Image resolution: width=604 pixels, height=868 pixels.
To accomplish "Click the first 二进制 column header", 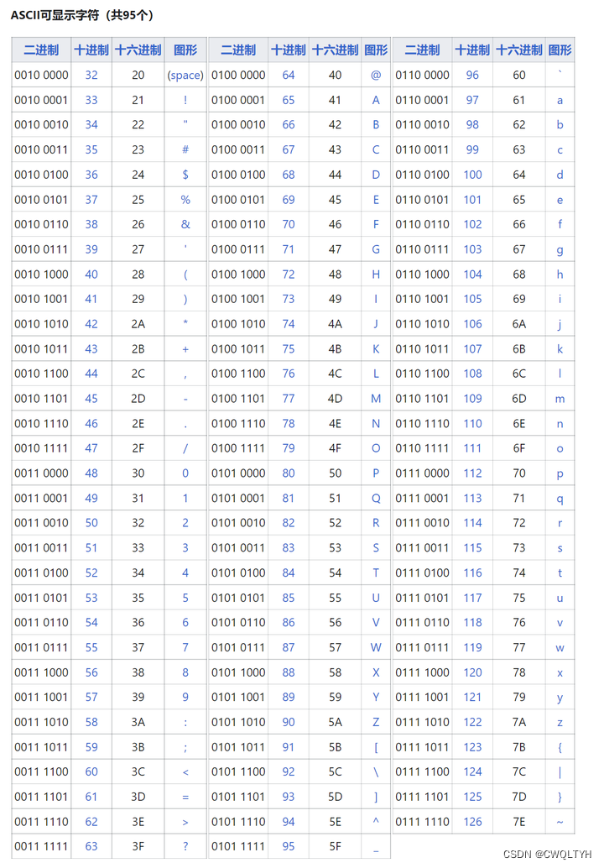I will coord(41,50).
